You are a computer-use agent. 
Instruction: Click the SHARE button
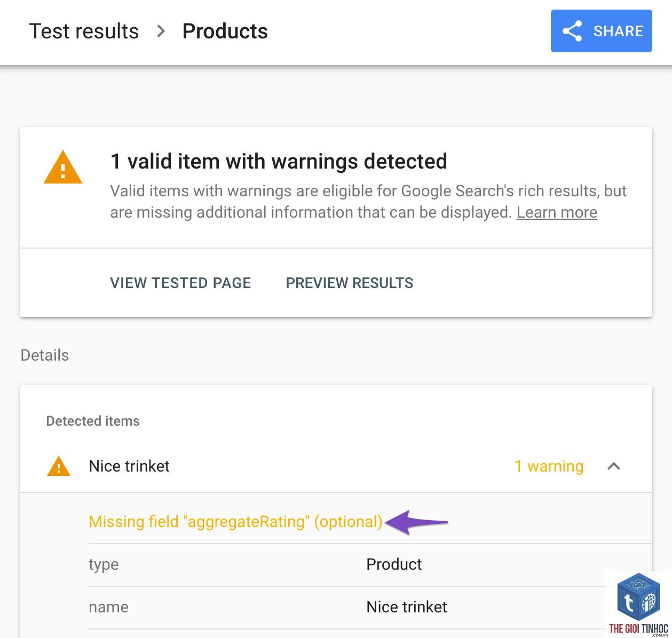[x=602, y=31]
